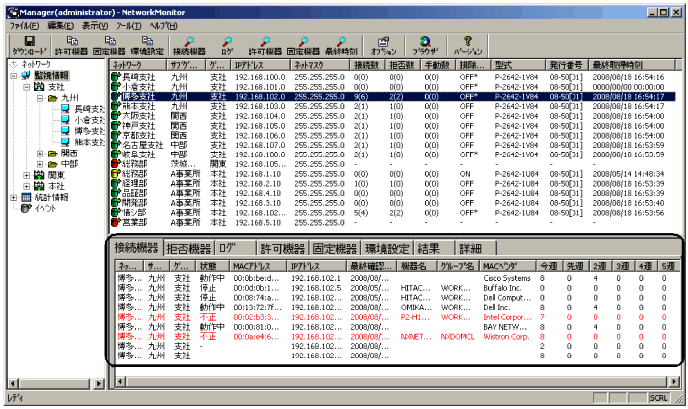Open オプション from the toolbar
Image resolution: width=688 pixels, height=409 pixels.
click(383, 43)
